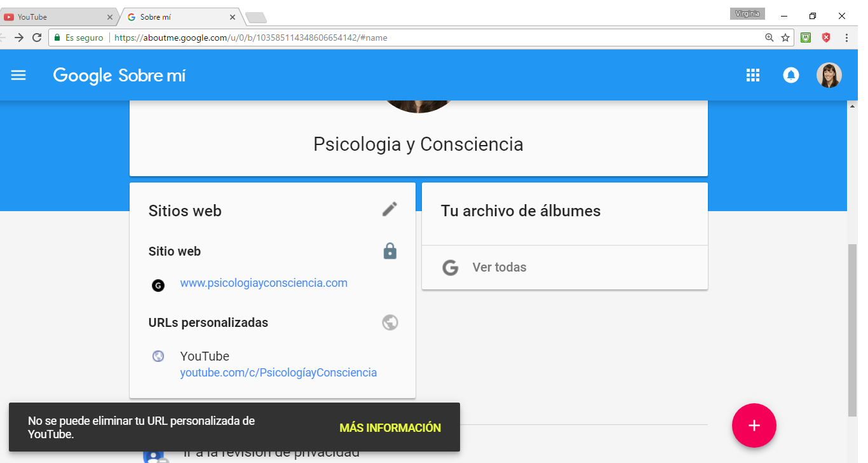
Task: Close the Sobre mí browser tab
Action: pos(233,17)
